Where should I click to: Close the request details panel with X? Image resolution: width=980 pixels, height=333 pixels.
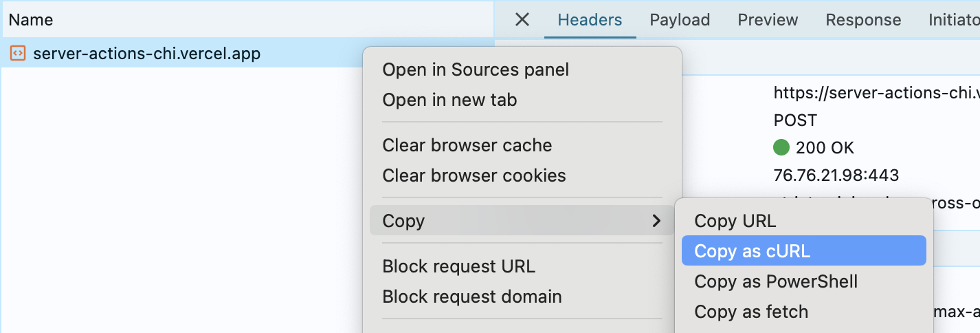tap(522, 20)
